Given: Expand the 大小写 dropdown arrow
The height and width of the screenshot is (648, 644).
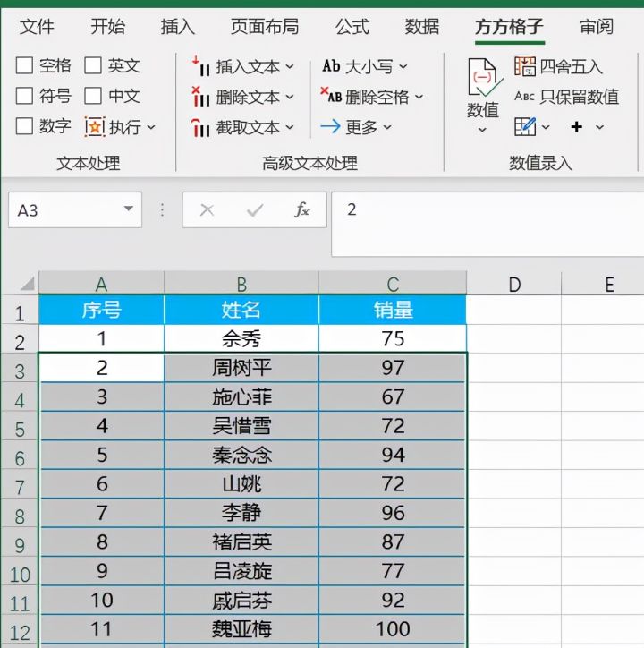Looking at the screenshot, I should point(403,66).
